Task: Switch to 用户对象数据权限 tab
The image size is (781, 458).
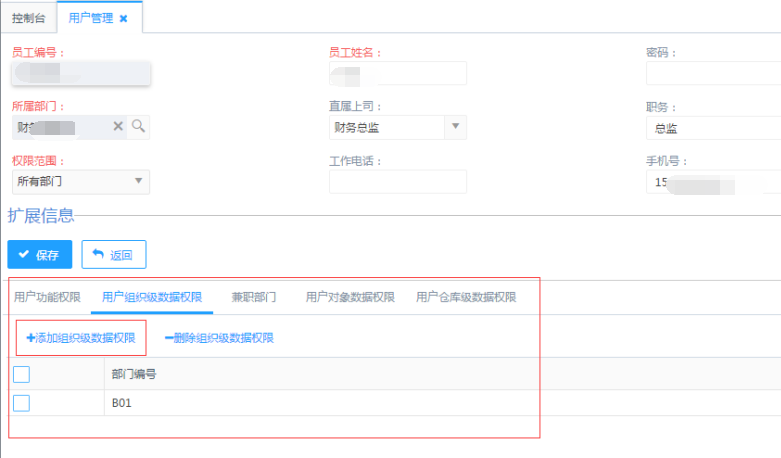Action: click(x=350, y=297)
